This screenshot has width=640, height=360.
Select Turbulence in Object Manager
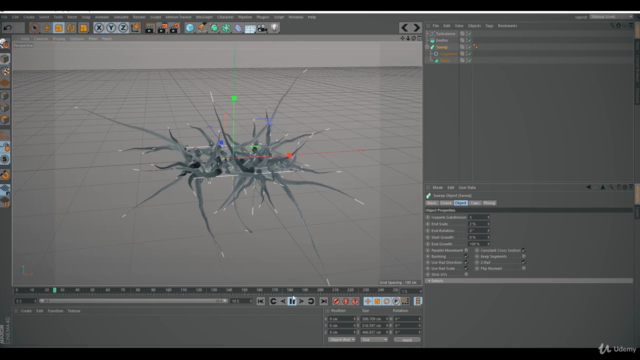[x=445, y=34]
